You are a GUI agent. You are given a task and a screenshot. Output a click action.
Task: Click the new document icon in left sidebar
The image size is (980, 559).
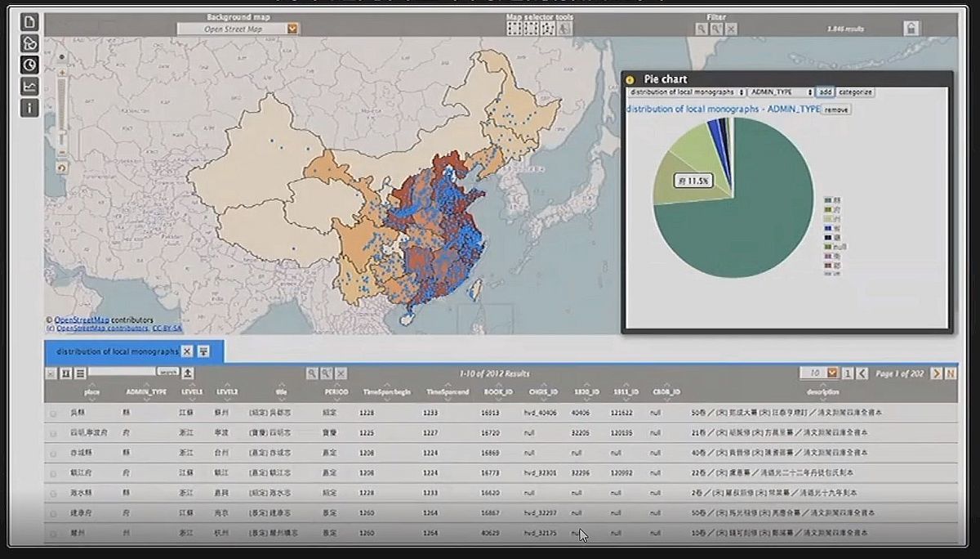(29, 22)
